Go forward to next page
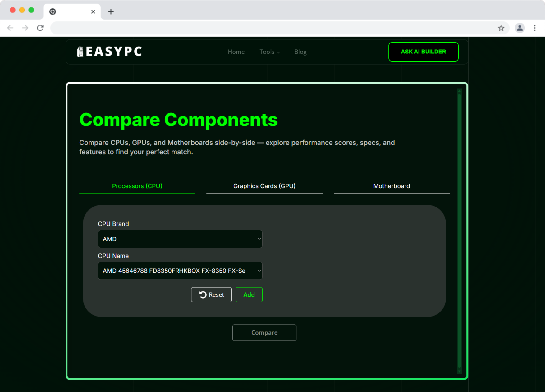545x392 pixels. [25, 28]
